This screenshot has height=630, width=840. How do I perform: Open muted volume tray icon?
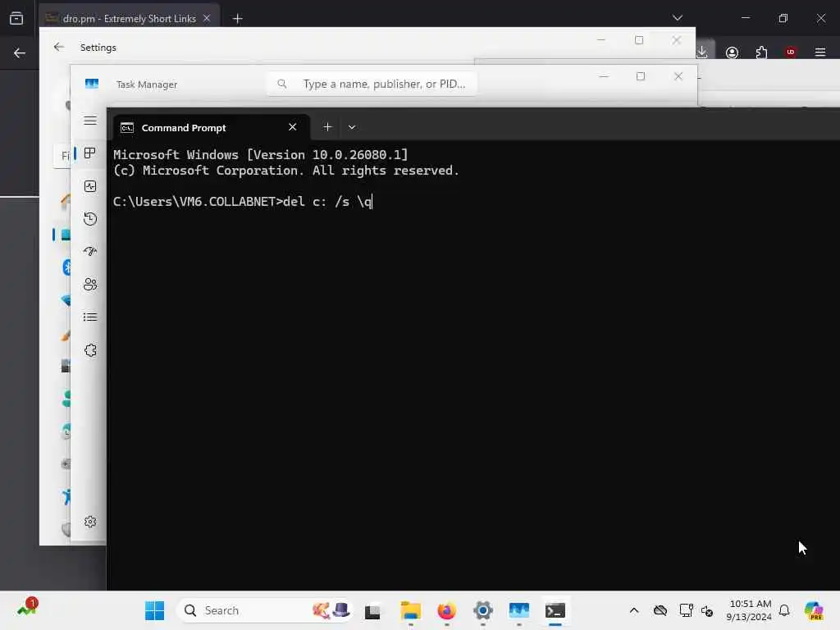coord(707,610)
